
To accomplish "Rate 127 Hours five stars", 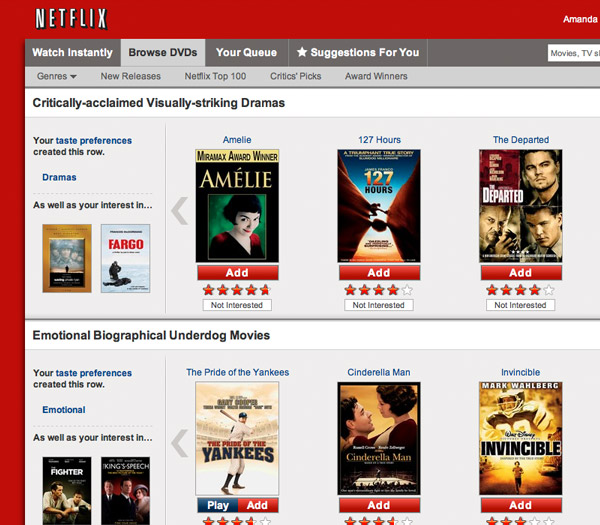I will point(407,290).
